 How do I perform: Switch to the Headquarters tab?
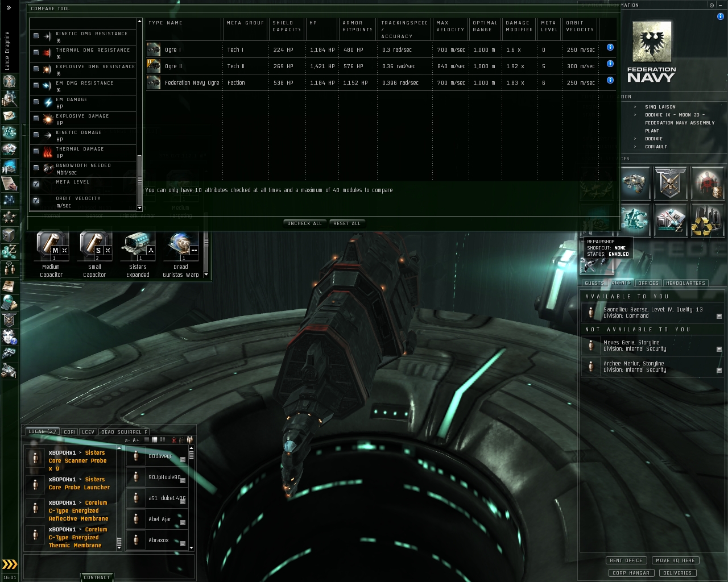click(x=685, y=283)
